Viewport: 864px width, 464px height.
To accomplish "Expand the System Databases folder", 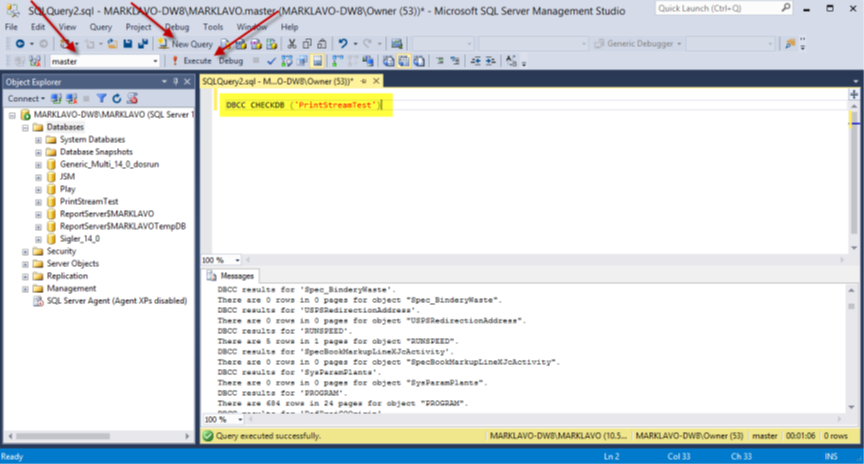I will [x=38, y=139].
